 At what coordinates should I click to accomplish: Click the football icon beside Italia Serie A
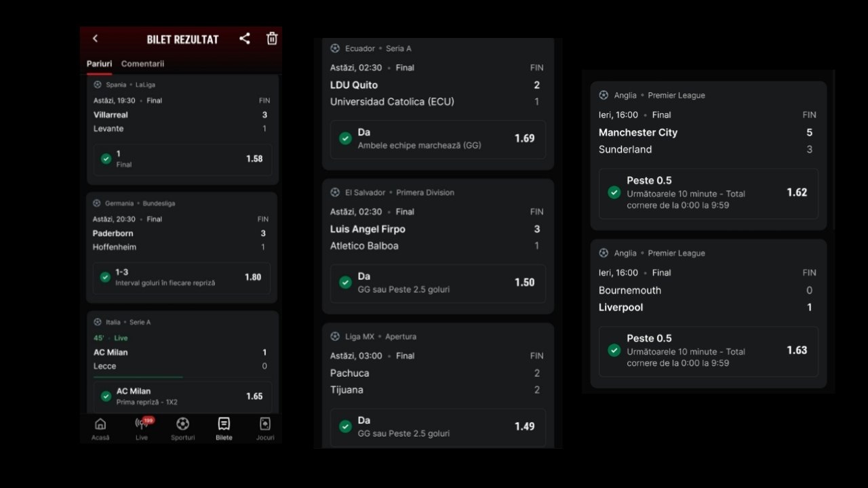pos(98,322)
